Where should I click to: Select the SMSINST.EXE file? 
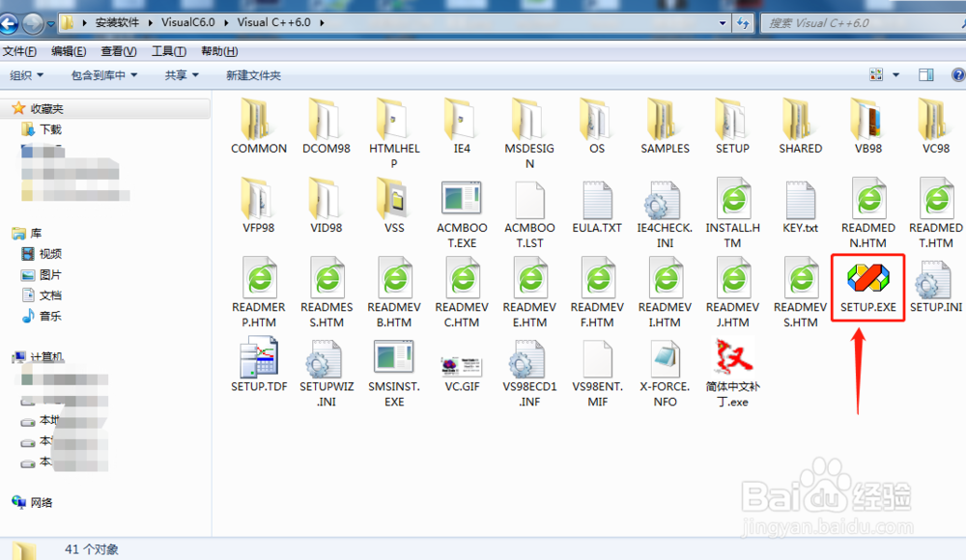pos(394,373)
